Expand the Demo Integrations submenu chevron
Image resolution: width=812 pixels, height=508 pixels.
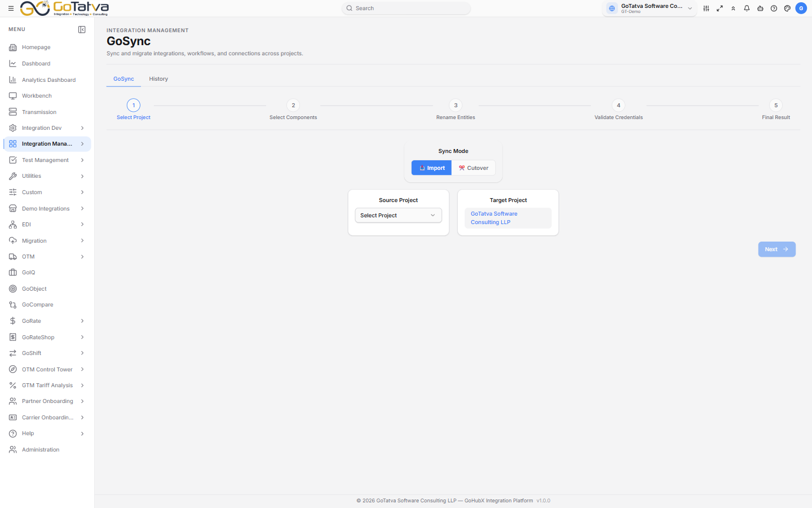point(82,209)
